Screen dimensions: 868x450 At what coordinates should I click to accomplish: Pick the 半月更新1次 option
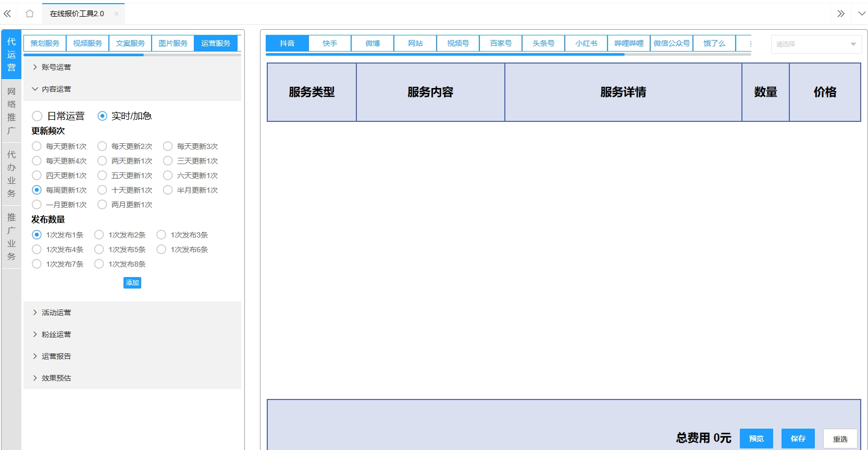pyautogui.click(x=168, y=190)
